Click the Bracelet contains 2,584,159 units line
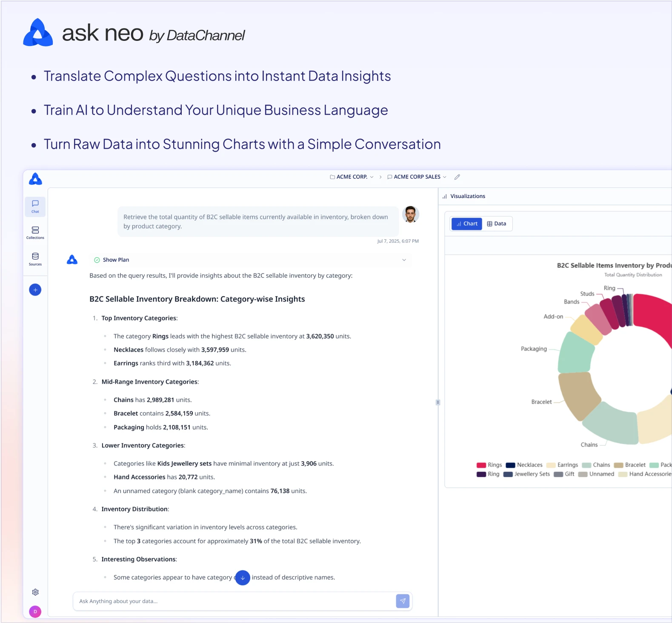 click(162, 413)
